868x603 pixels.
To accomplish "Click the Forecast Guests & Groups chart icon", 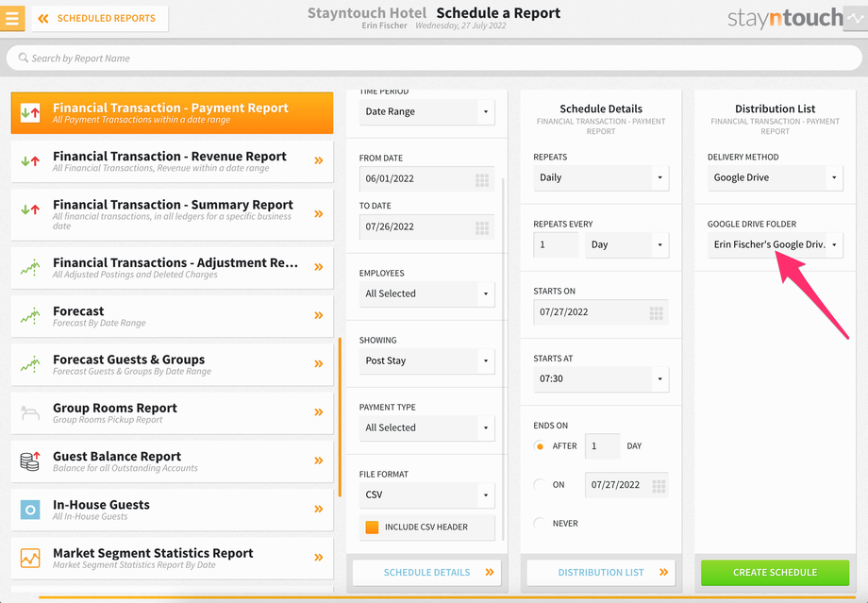I will pos(30,364).
